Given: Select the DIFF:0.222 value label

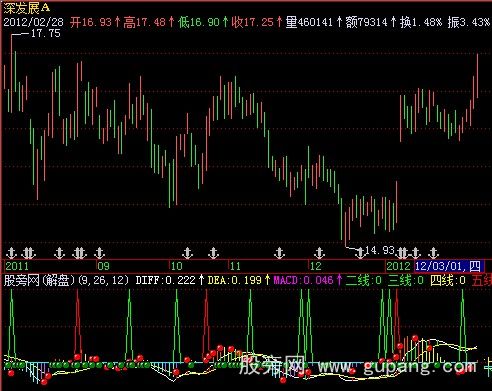Looking at the screenshot, I should click(x=166, y=280).
